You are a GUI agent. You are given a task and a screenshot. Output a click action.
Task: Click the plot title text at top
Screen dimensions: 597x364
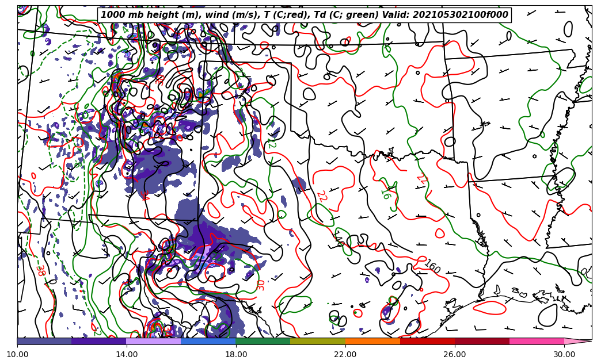pos(304,15)
